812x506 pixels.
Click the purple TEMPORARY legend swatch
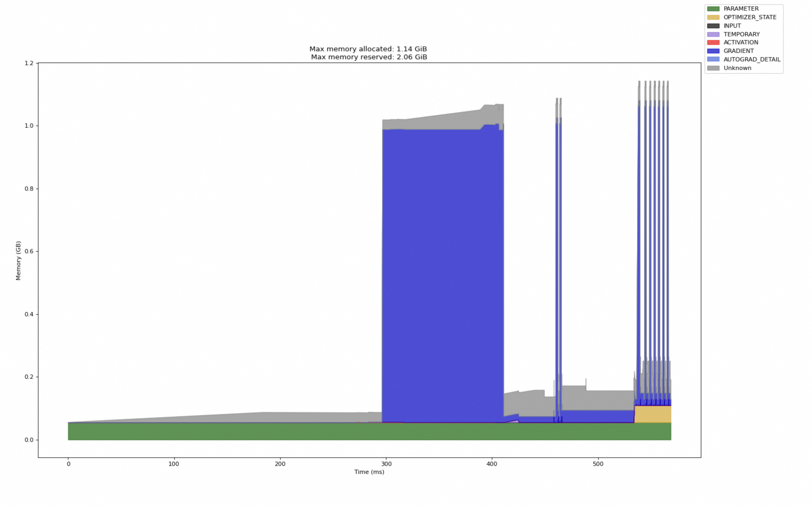click(x=713, y=34)
